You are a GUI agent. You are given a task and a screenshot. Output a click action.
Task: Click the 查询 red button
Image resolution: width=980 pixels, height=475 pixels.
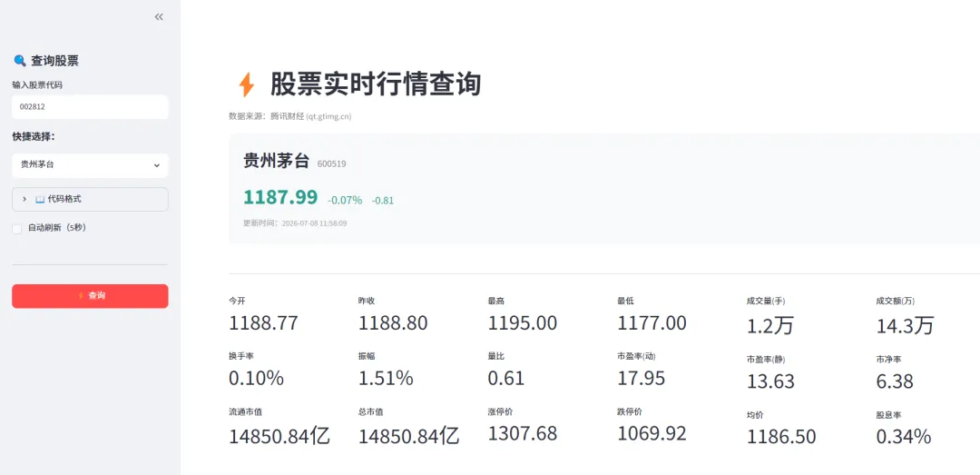tap(90, 296)
